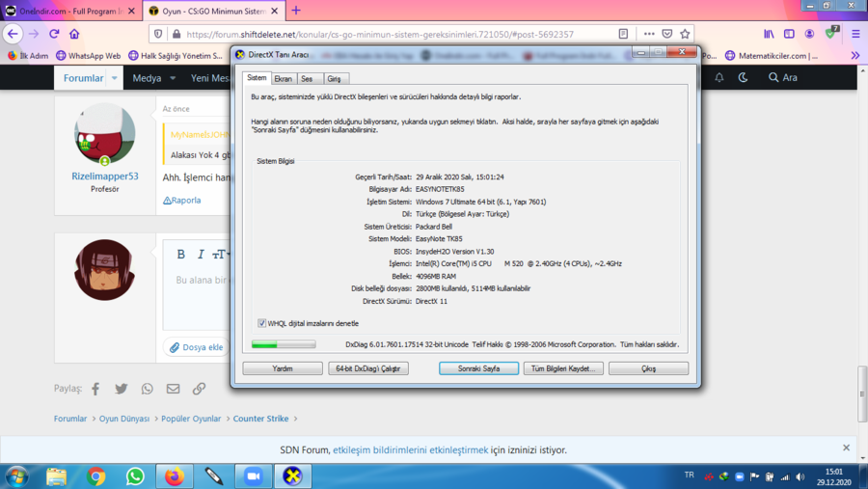Screen dimensions: 868x489
Task: Open Halk Sağlığı Yönetim bookmark
Action: coord(175,55)
